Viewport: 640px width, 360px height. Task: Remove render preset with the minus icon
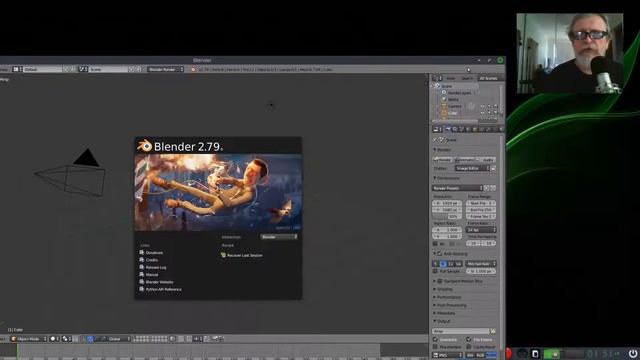coord(493,188)
